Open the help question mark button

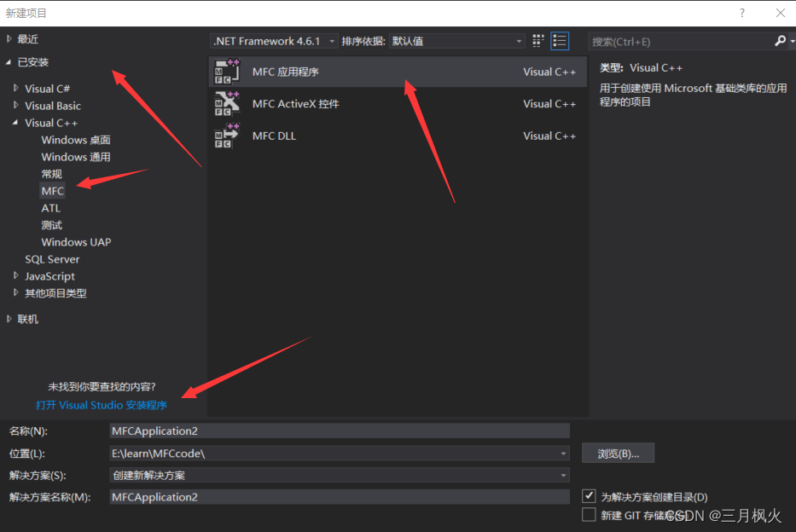[x=742, y=13]
